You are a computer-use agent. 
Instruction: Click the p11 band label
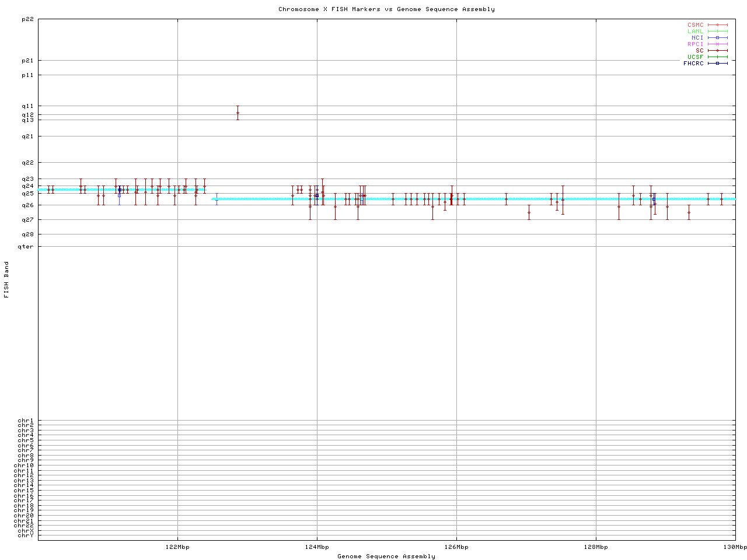(27, 75)
